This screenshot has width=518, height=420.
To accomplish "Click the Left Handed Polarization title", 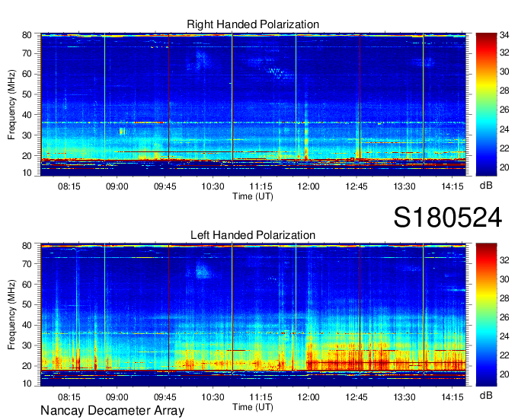I will (x=253, y=235).
